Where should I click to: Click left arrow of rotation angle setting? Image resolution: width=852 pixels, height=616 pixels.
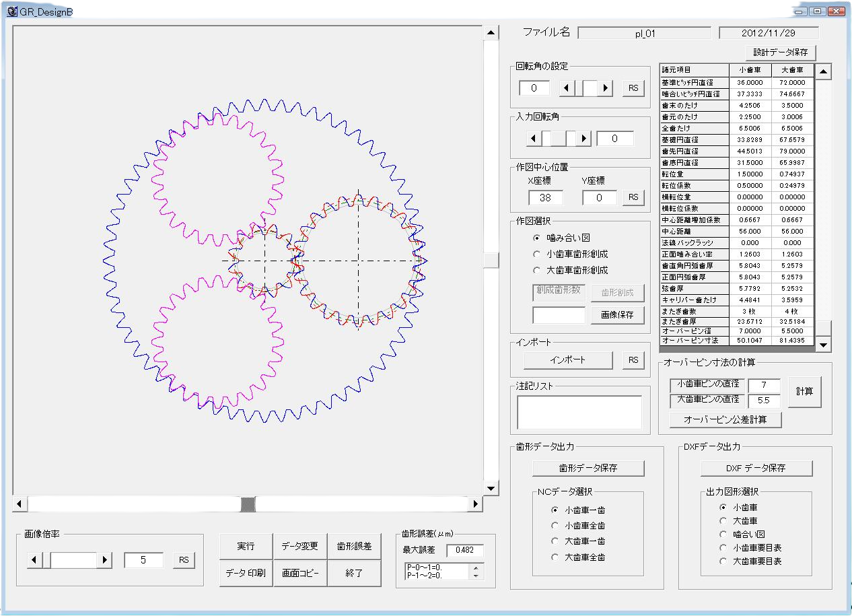tap(567, 88)
